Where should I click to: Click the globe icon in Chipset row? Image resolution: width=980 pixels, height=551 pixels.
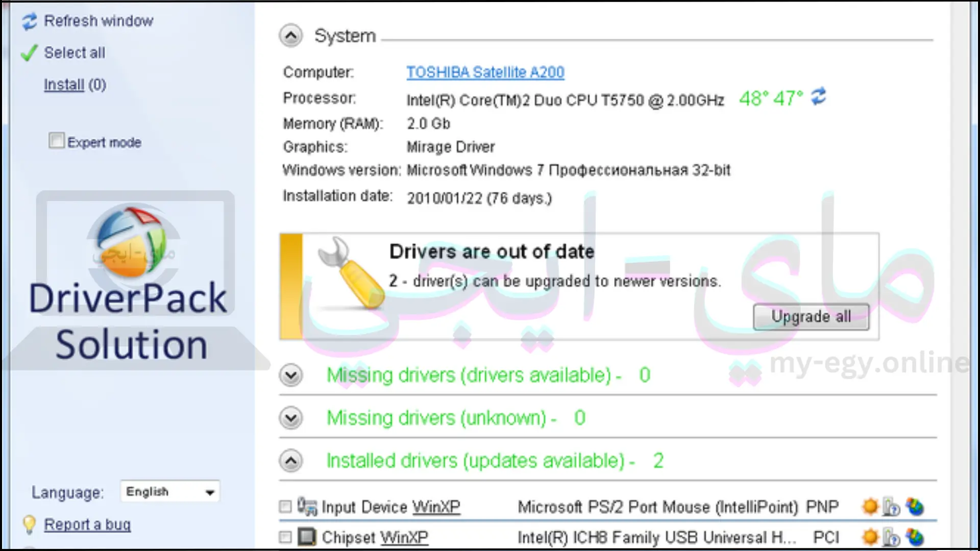click(x=914, y=537)
